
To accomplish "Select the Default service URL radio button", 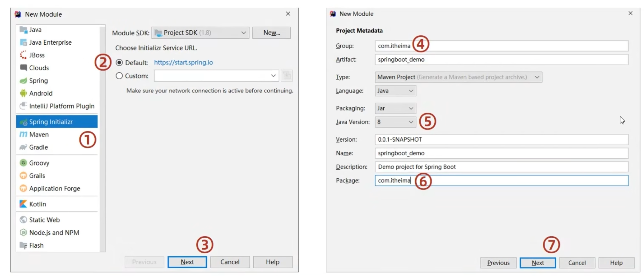I will coord(119,63).
